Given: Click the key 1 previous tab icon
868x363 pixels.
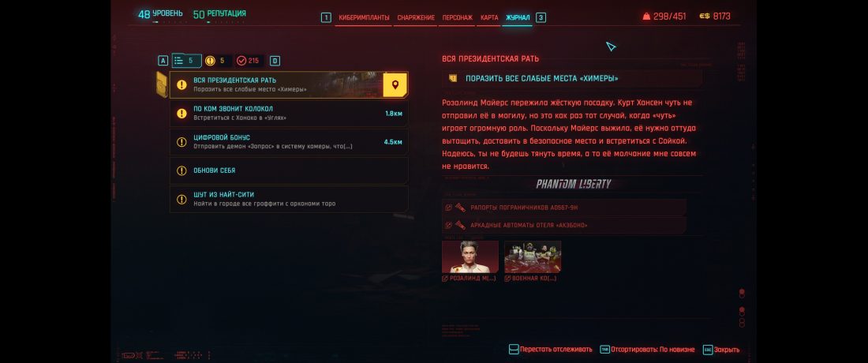Looking at the screenshot, I should 326,17.
